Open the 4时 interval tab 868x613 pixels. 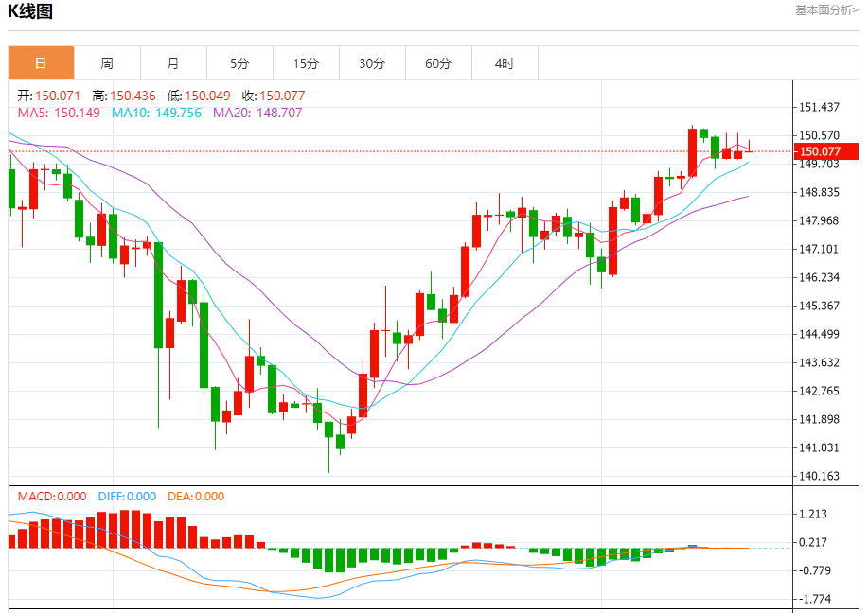coord(505,63)
